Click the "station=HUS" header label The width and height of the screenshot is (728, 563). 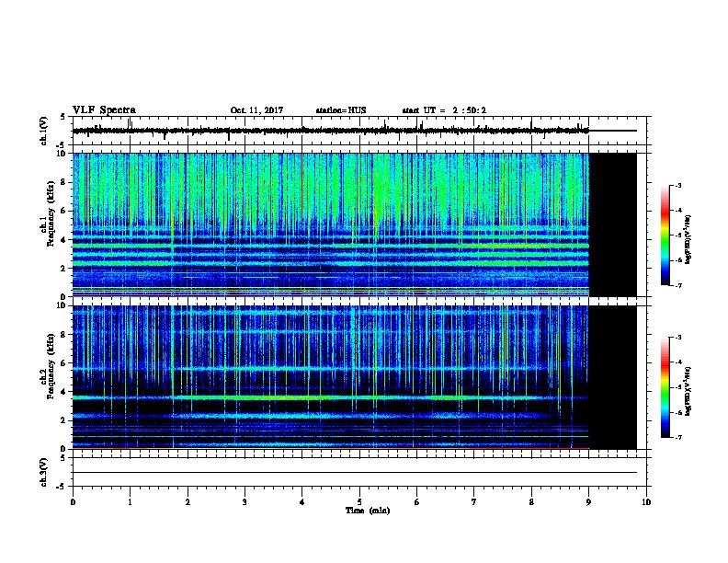[x=341, y=110]
